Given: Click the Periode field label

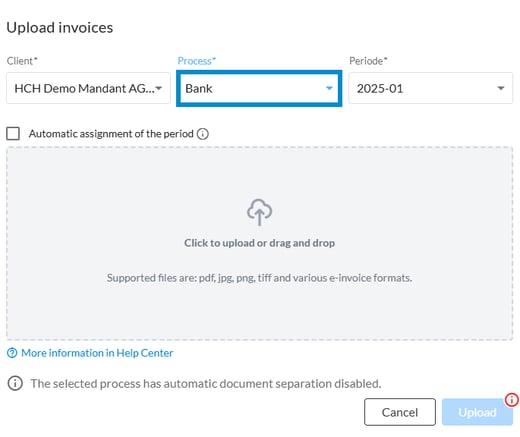Looking at the screenshot, I should point(368,61).
